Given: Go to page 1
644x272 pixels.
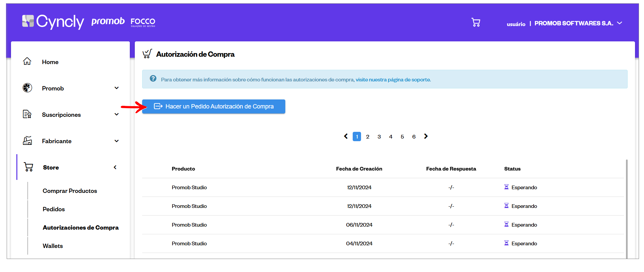Looking at the screenshot, I should tap(357, 137).
